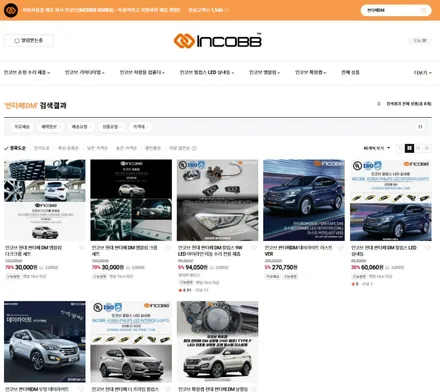Open the 혜택정보 filter dropdown
This screenshot has width=440, height=392.
pyautogui.click(x=51, y=127)
